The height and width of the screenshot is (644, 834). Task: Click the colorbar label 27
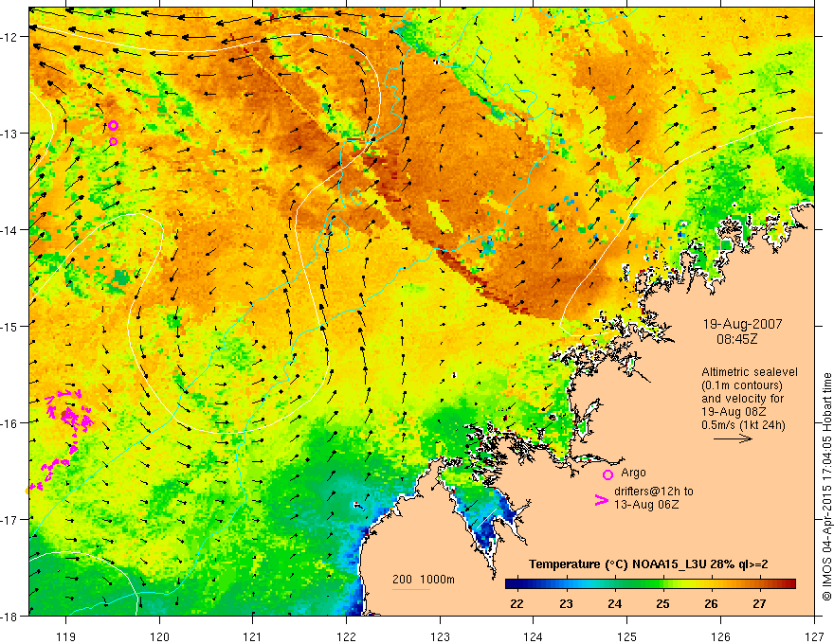tap(759, 603)
